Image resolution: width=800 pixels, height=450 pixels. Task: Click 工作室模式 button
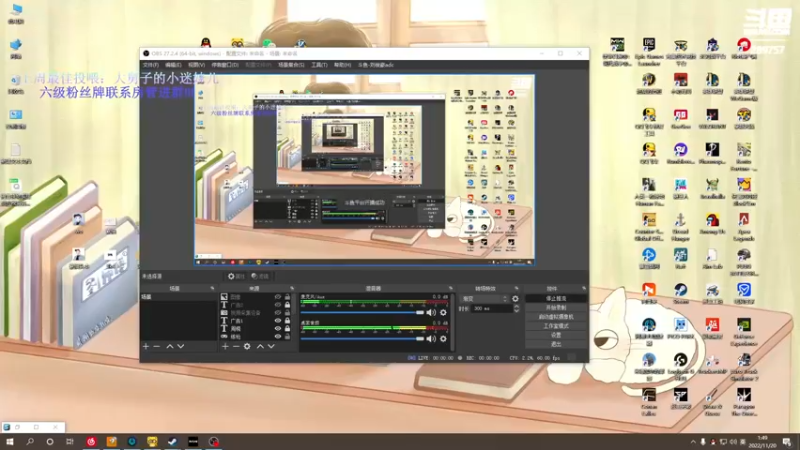point(556,326)
